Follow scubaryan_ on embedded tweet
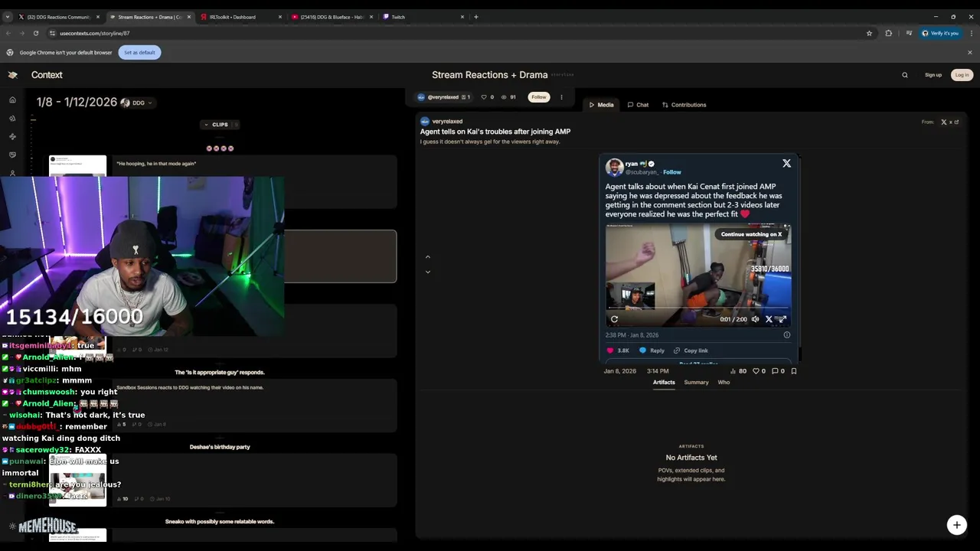Screen dimensions: 980x551 click(x=672, y=172)
